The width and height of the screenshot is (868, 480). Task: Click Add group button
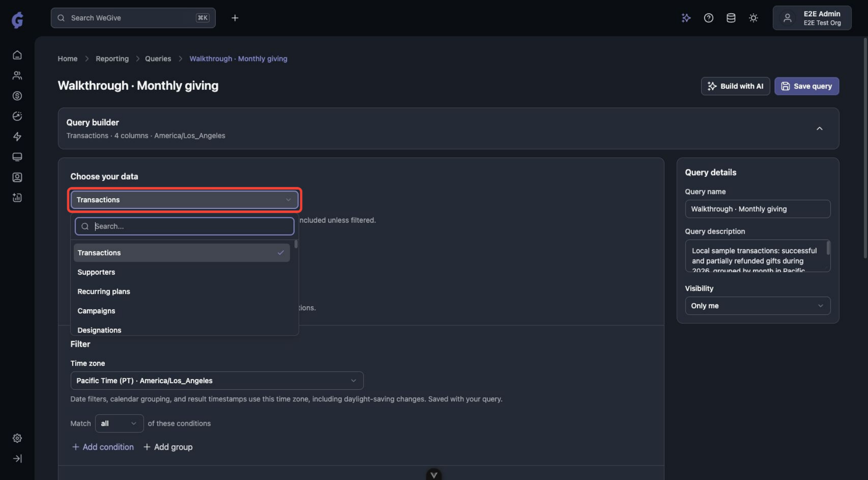click(x=168, y=447)
